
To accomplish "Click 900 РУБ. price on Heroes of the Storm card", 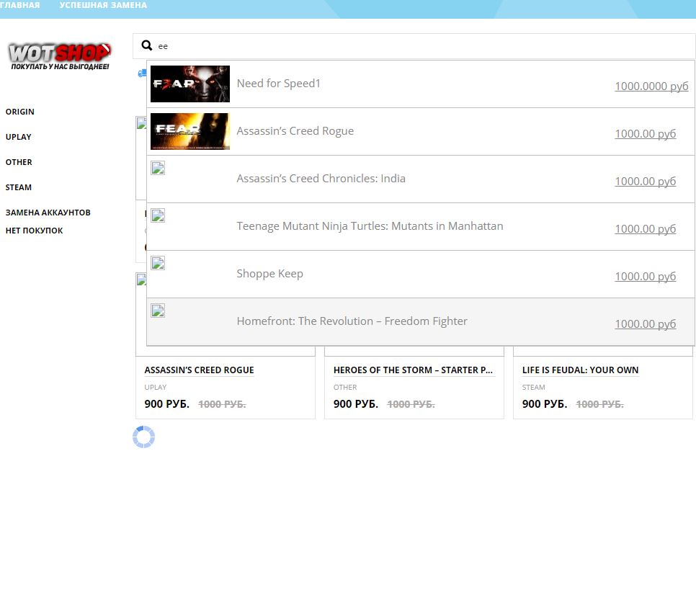I will 356,404.
